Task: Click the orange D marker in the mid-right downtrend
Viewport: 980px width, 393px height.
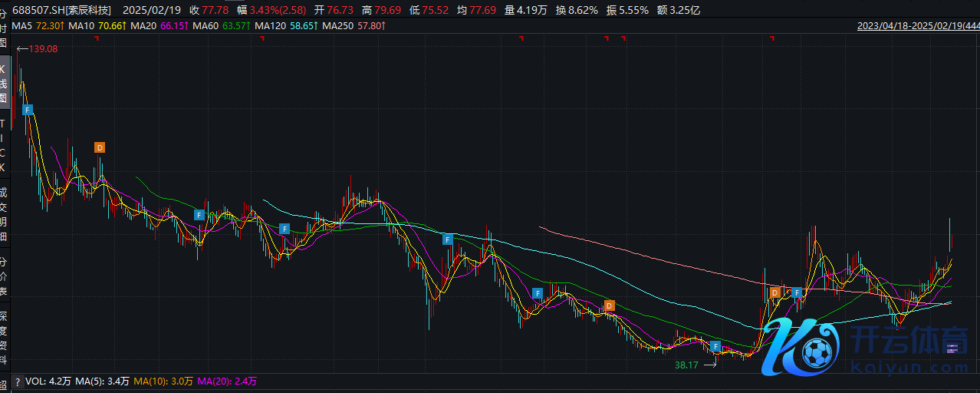Action: (x=610, y=305)
